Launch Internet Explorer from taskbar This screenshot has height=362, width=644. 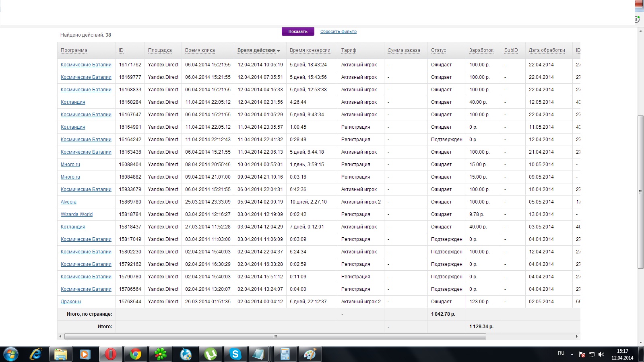pos(36,354)
